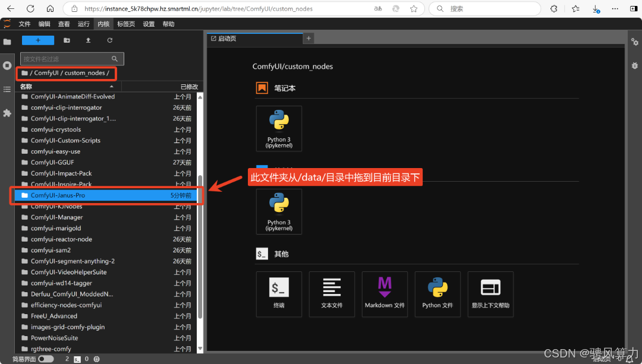Select the ComfyUI-Manager folder
This screenshot has height=364, width=642.
106,217
